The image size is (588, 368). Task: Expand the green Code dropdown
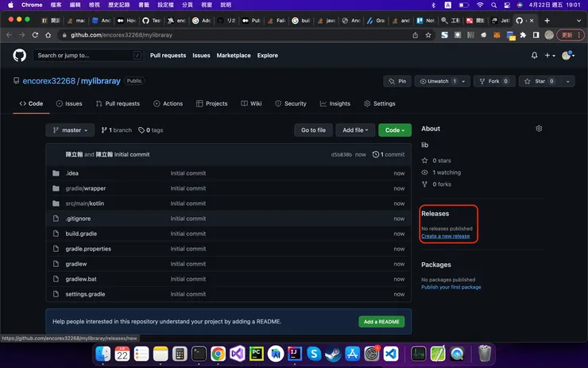tap(395, 130)
